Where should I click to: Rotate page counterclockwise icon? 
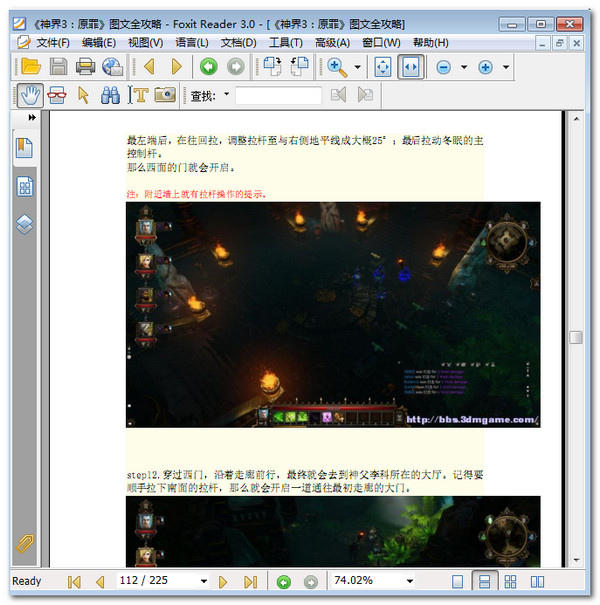(x=299, y=66)
